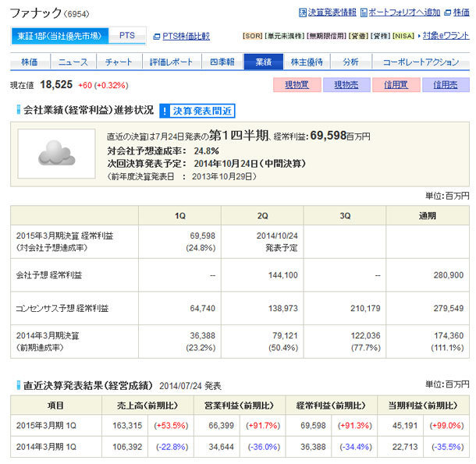This screenshot has height=464, width=476.
Task: Open the 株価 link at top right
Action: [461, 12]
